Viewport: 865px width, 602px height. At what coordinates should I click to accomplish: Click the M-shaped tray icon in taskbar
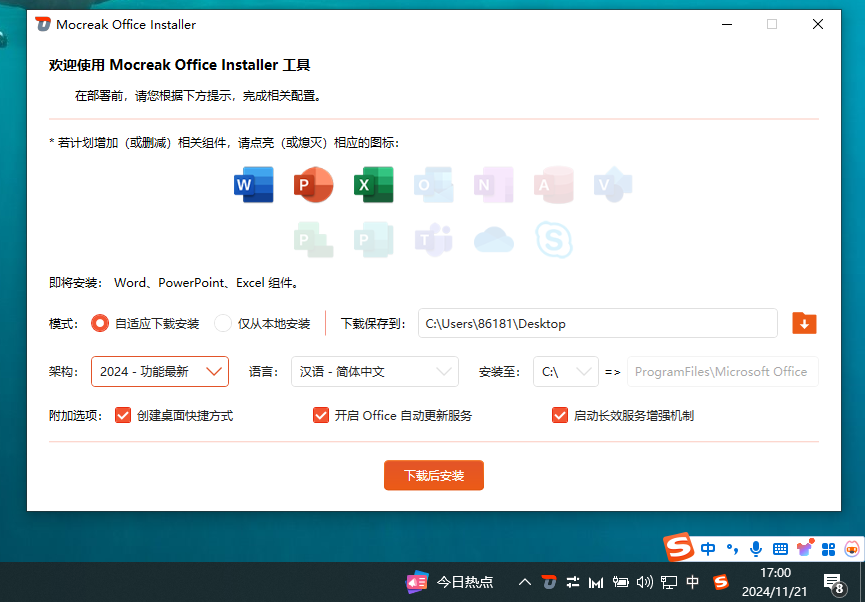tap(596, 582)
